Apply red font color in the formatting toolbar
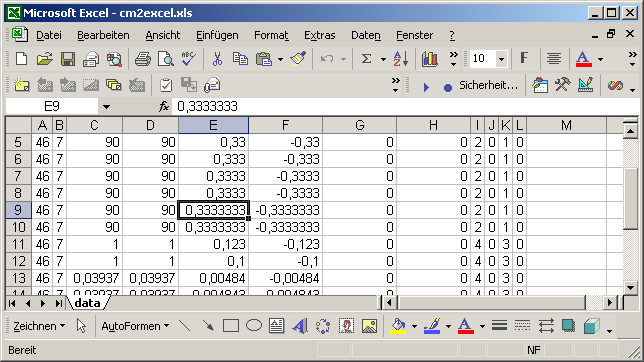The height and width of the screenshot is (362, 644). [x=584, y=59]
